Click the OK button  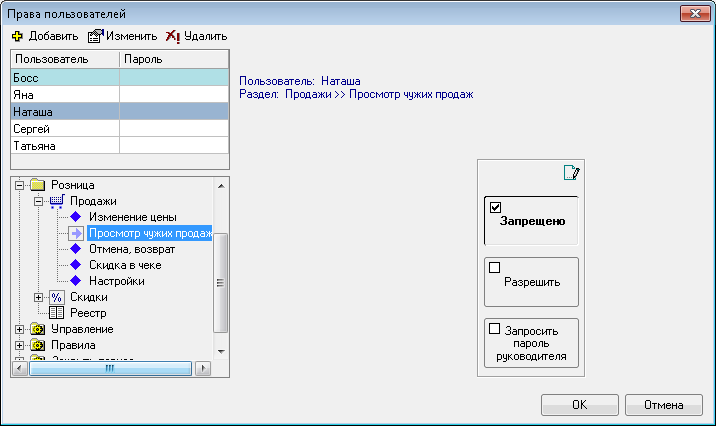tap(580, 405)
